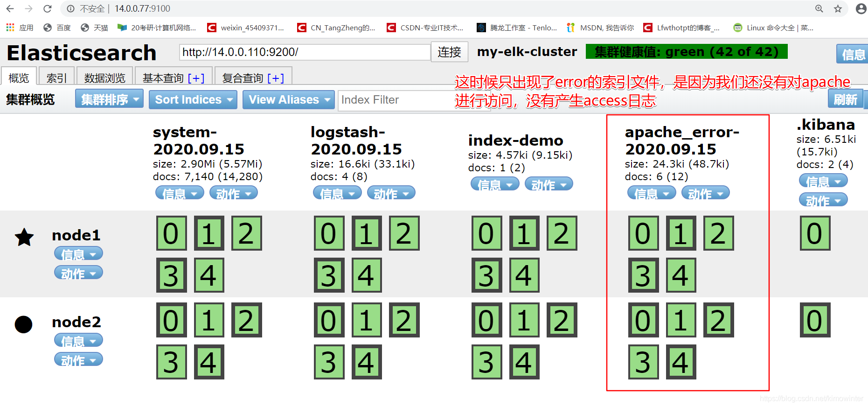Expand 信息 dropdown for logstash-2020.09.15 index

[x=337, y=193]
